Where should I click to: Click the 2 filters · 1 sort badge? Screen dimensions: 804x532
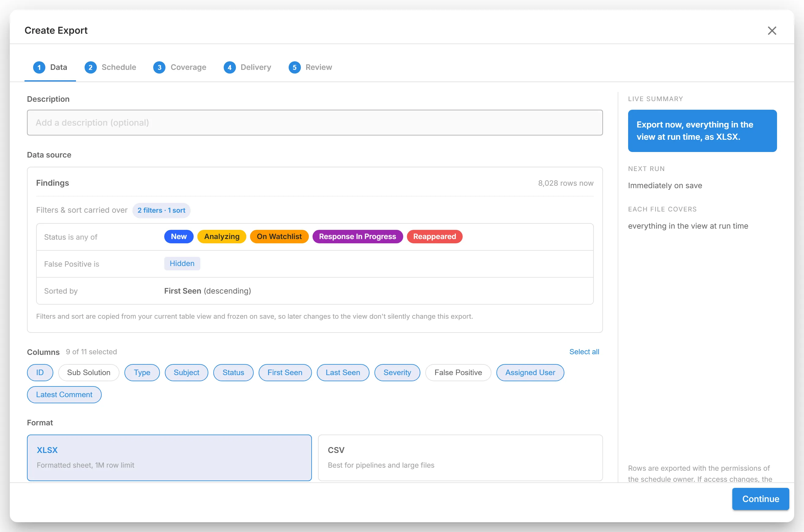161,210
